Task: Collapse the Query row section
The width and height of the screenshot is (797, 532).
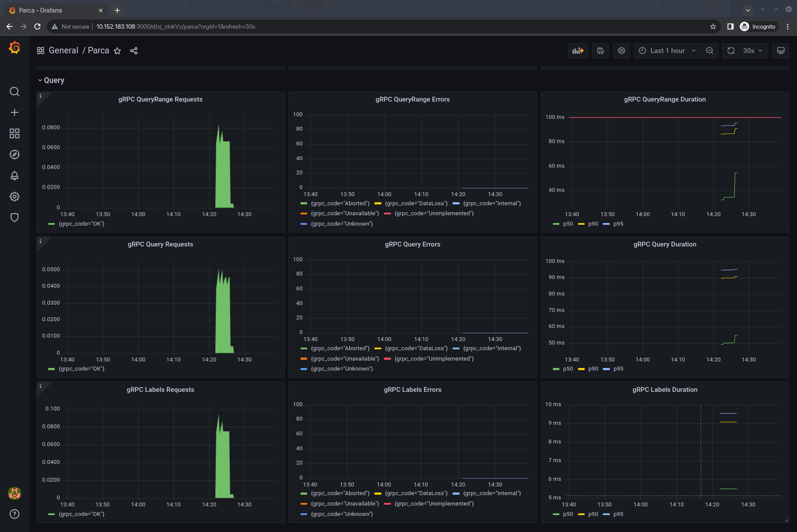Action: (54, 80)
